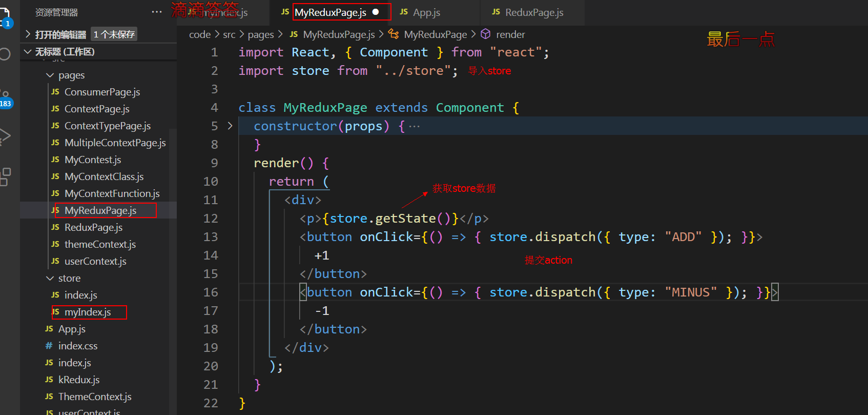Place cursor on line 16 number gutter
The image size is (868, 415).
click(x=211, y=292)
